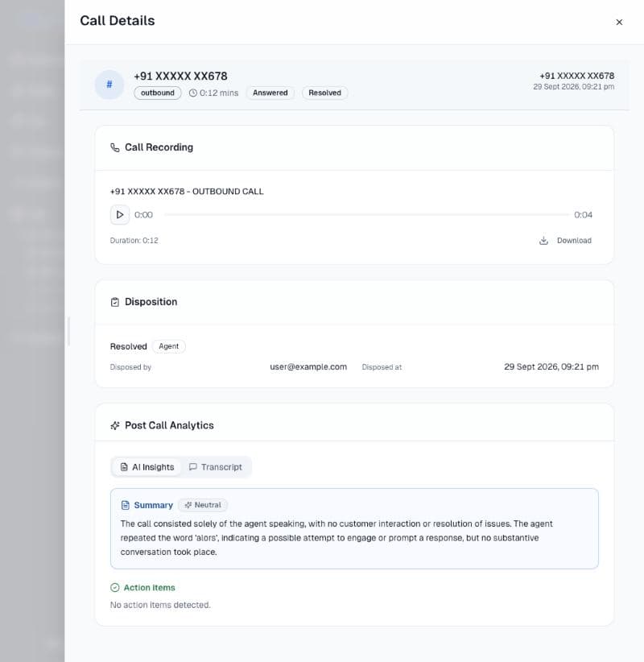Click the Call Recording section heading

(159, 147)
